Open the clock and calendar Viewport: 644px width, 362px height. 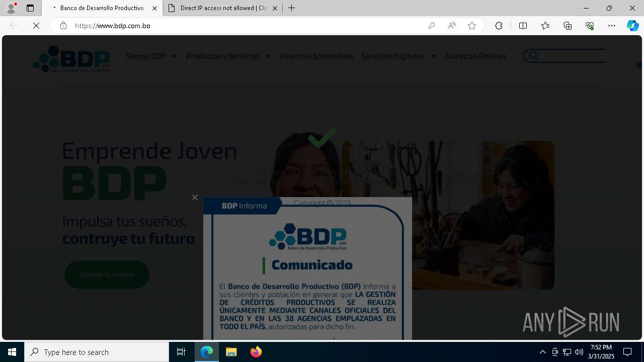[x=602, y=352]
